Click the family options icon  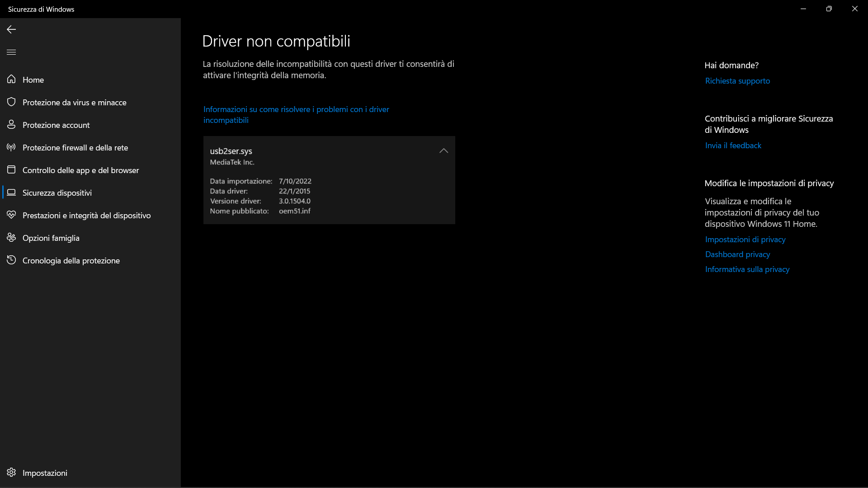tap(11, 238)
